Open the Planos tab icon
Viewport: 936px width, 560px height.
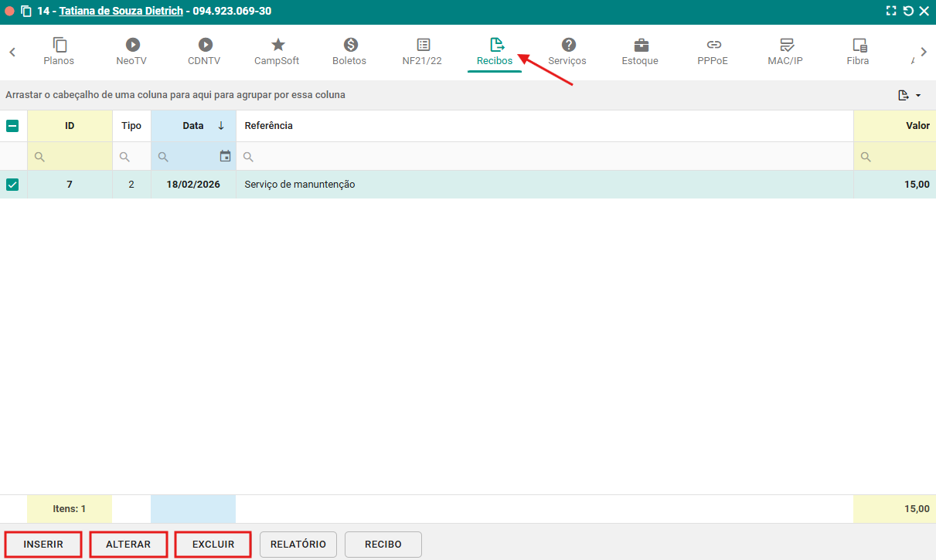[60, 46]
